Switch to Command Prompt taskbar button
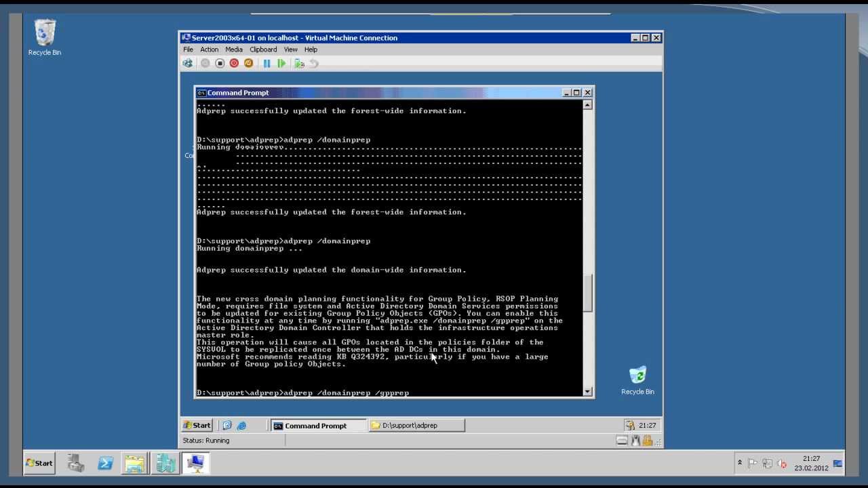Viewport: 868px width, 488px height. pos(318,426)
